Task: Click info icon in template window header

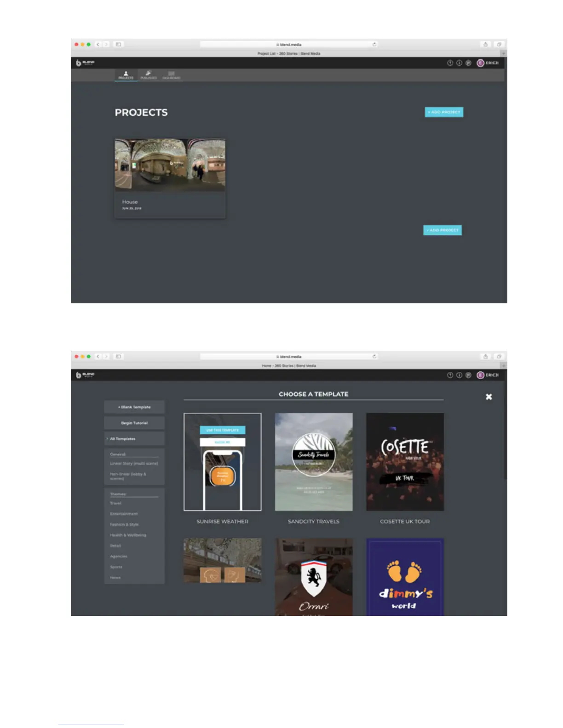Action: click(x=459, y=375)
